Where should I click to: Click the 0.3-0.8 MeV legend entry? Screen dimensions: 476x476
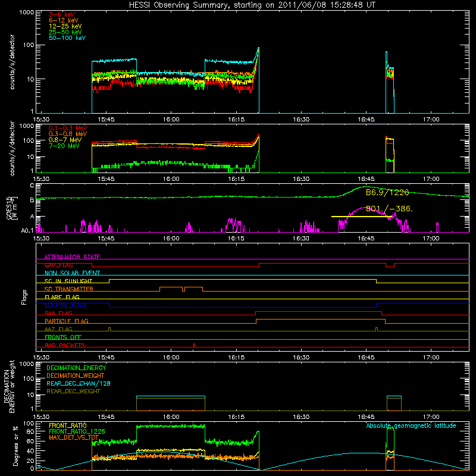(68, 134)
